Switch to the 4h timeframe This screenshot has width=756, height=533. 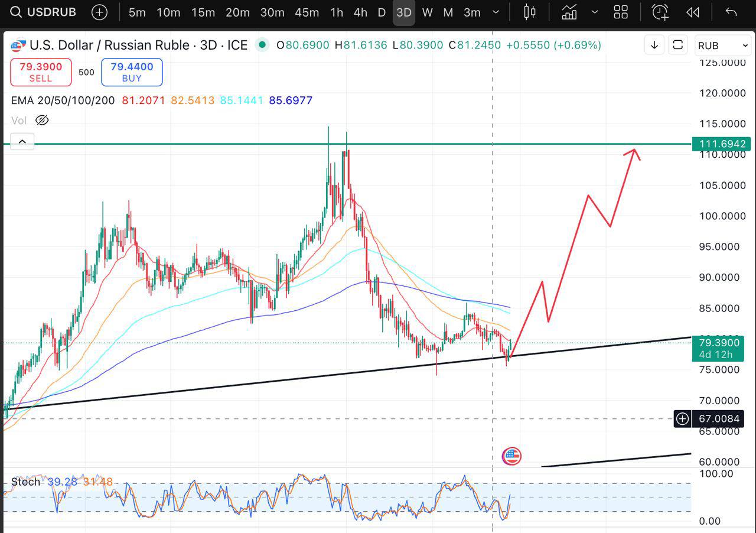[360, 12]
